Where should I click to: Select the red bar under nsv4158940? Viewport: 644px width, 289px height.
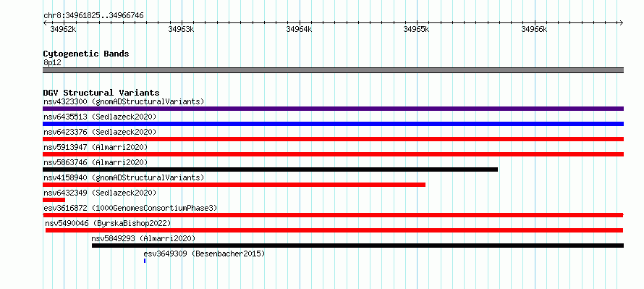click(234, 185)
